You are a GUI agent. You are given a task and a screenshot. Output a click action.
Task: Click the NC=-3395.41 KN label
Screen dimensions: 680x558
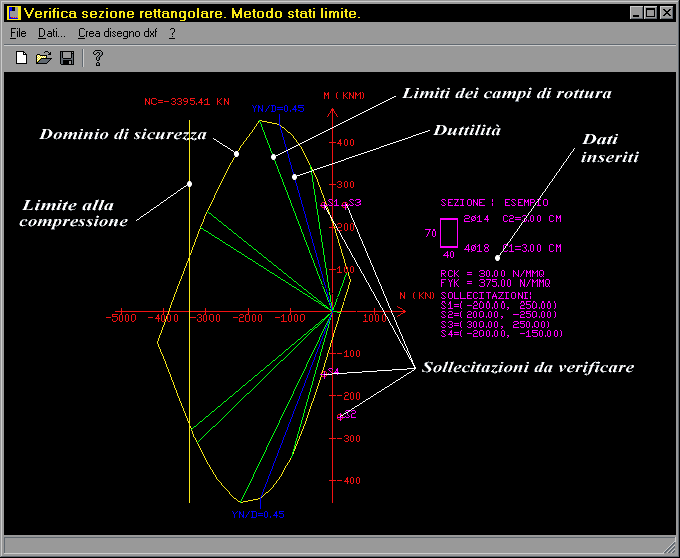[x=187, y=102]
